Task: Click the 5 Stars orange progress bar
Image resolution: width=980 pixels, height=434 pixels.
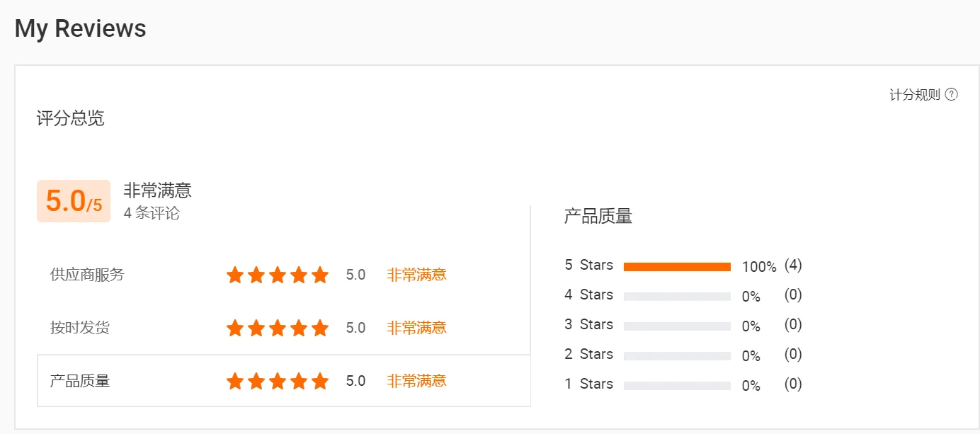Action: click(677, 267)
